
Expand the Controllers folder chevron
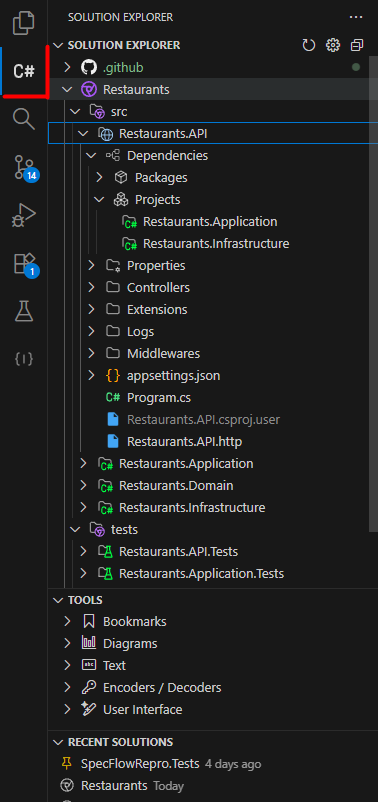click(x=91, y=287)
